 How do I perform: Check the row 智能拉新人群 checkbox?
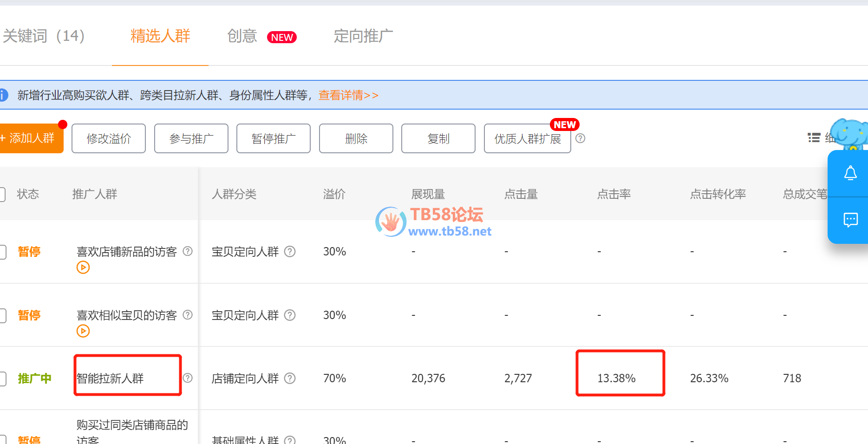tap(2, 379)
